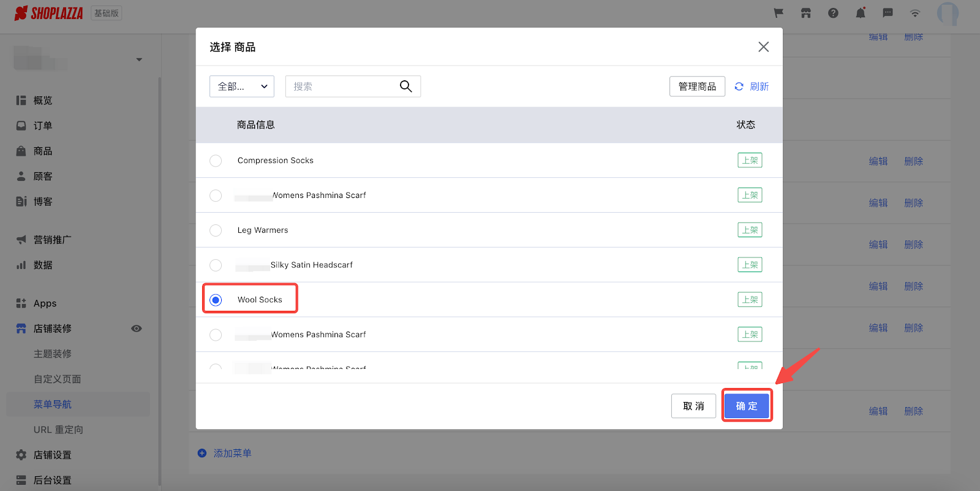Viewport: 980px width, 491px height.
Task: Open the storefront icon in top bar
Action: 806,13
